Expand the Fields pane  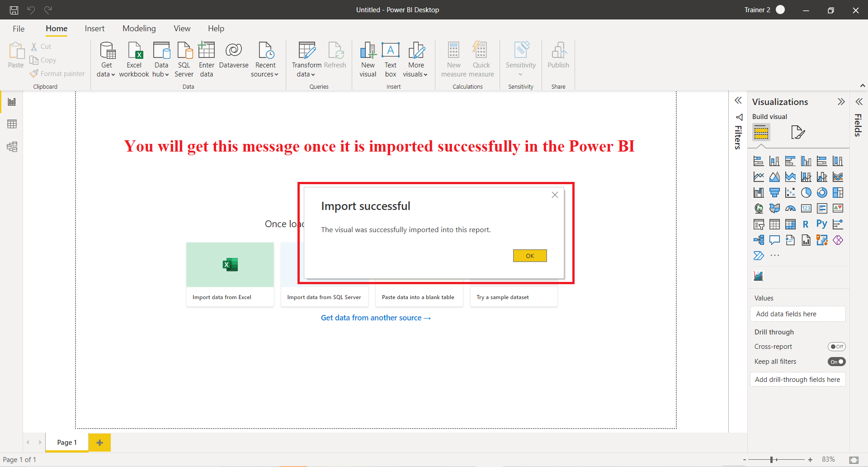point(859,102)
